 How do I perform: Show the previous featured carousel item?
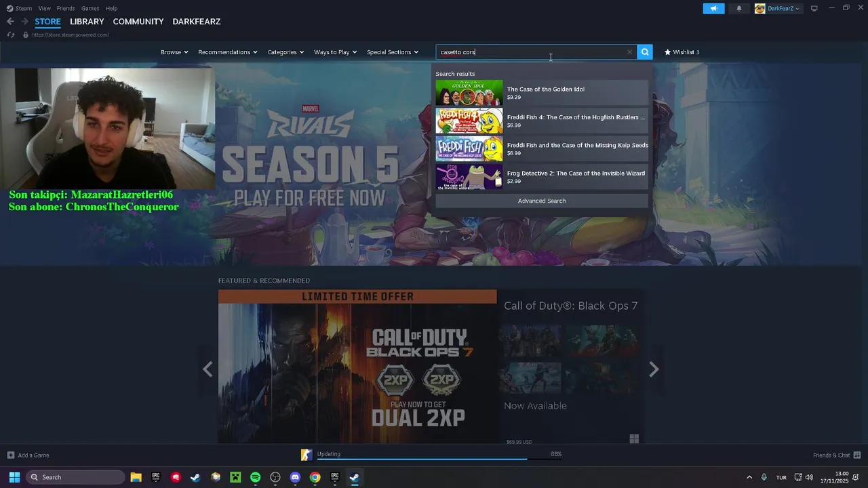coord(208,369)
